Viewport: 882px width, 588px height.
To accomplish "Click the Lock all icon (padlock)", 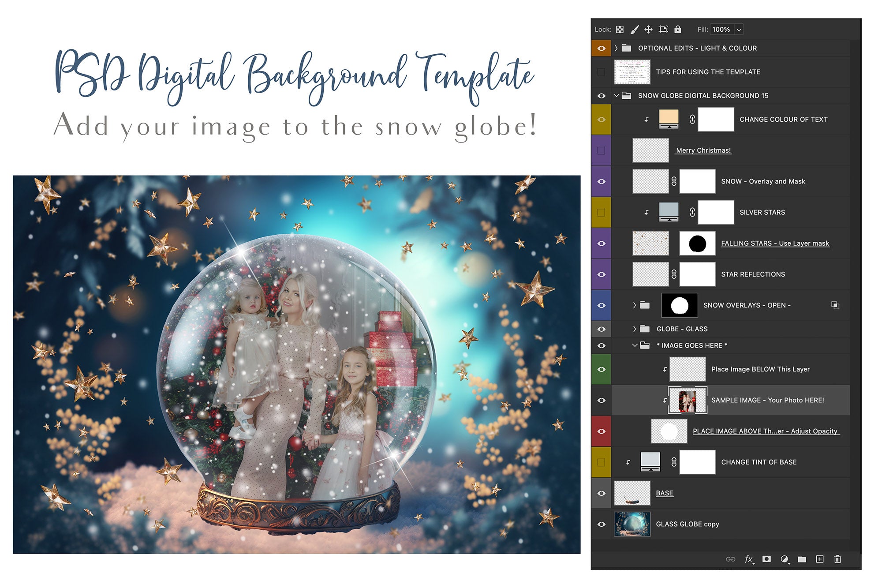I will click(x=677, y=29).
